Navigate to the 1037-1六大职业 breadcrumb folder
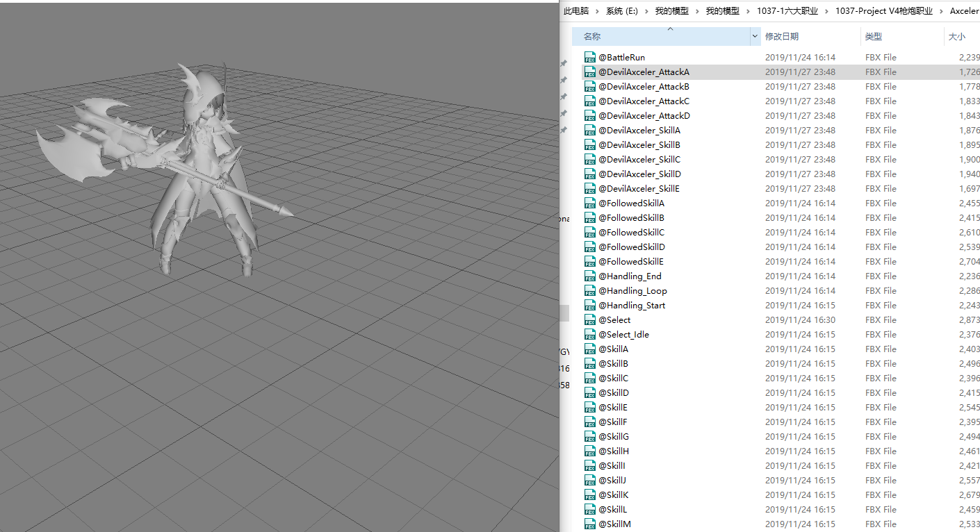The image size is (980, 532). click(788, 11)
